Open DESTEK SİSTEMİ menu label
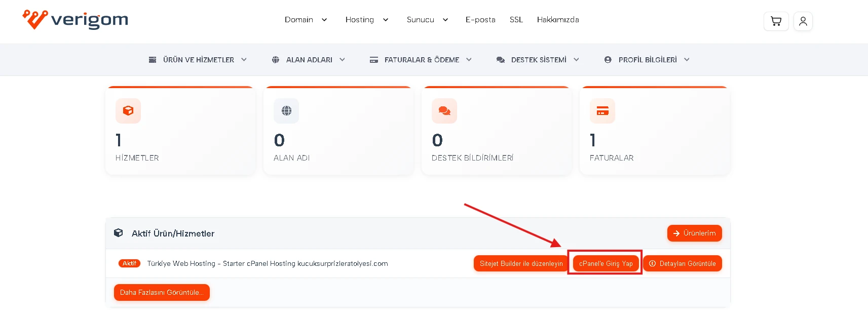Viewport: 868px width, 315px height. tap(539, 60)
